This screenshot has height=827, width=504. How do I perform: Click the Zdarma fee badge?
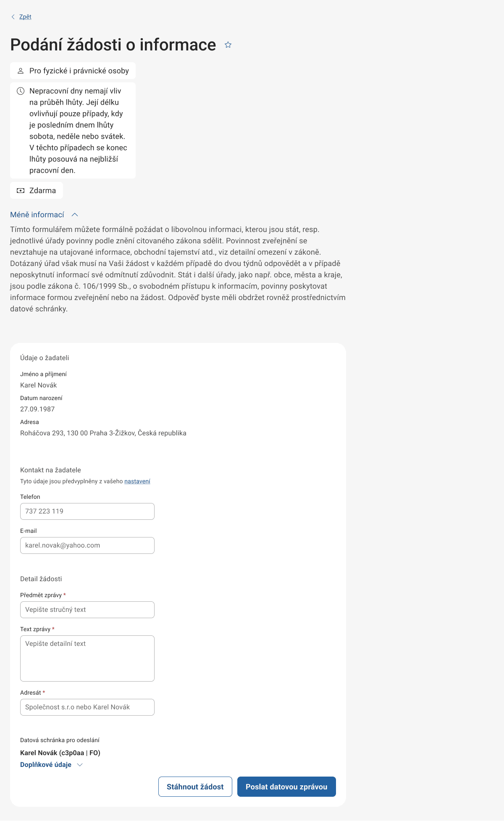point(42,191)
